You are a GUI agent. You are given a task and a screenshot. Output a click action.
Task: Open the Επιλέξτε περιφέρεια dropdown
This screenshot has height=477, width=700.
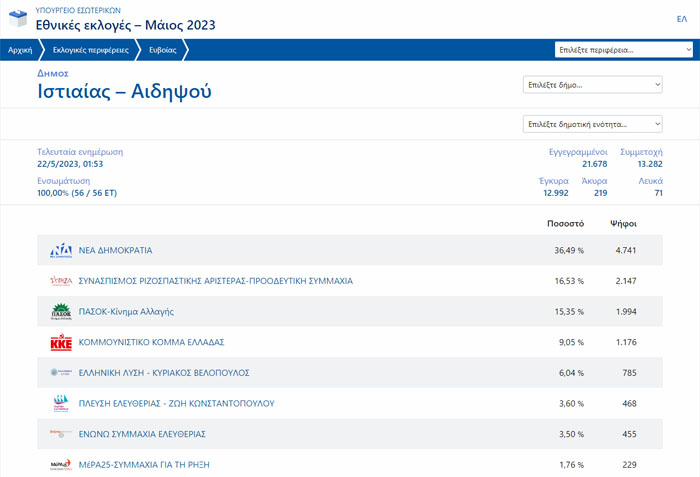pyautogui.click(x=608, y=49)
